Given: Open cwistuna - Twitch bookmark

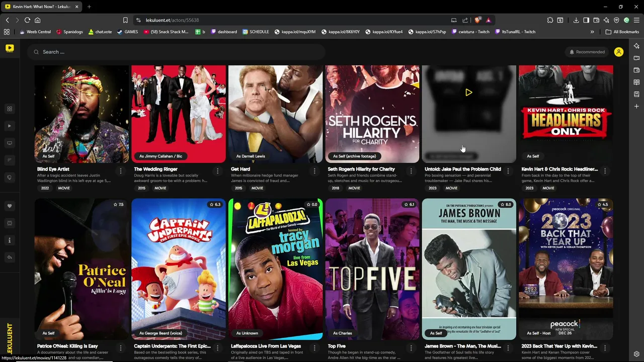Looking at the screenshot, I should [470, 32].
